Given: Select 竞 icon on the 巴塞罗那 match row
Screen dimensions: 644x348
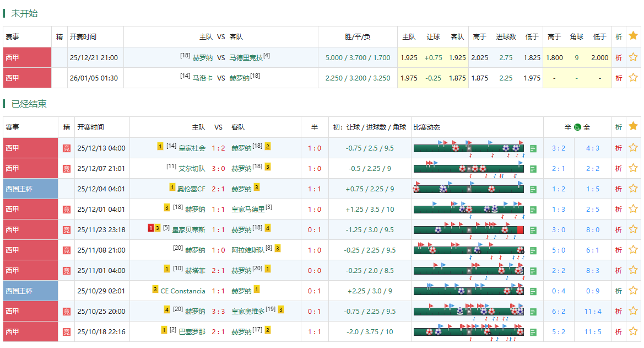Looking at the screenshot, I should pos(66,331).
